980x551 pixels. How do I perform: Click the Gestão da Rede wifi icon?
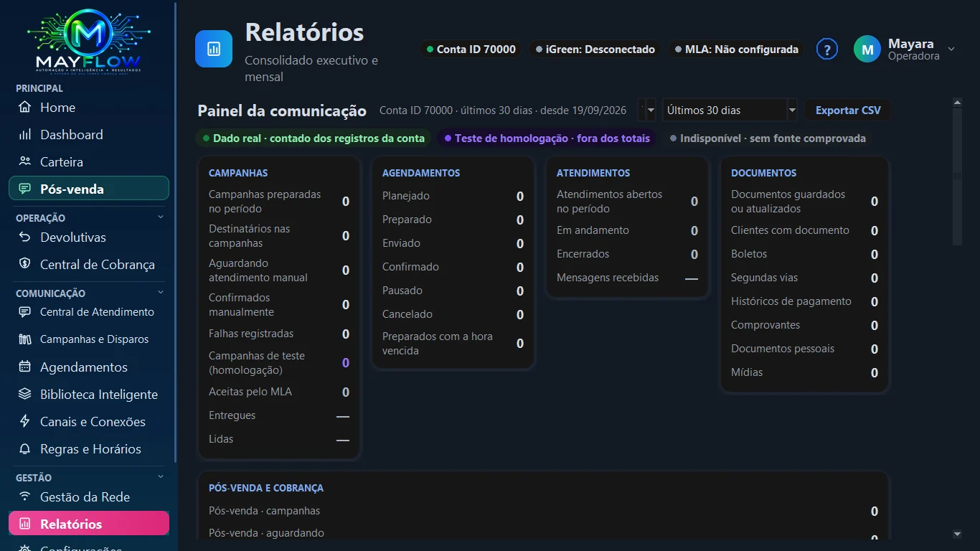25,497
